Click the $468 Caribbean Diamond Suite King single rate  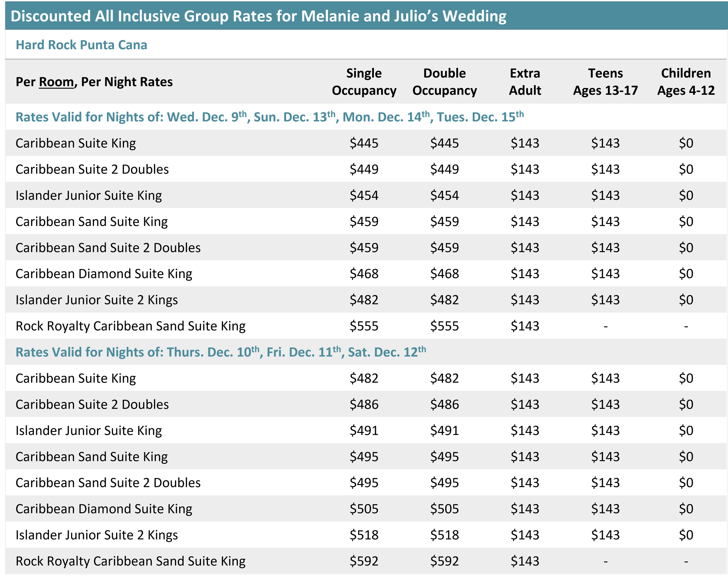(x=364, y=273)
